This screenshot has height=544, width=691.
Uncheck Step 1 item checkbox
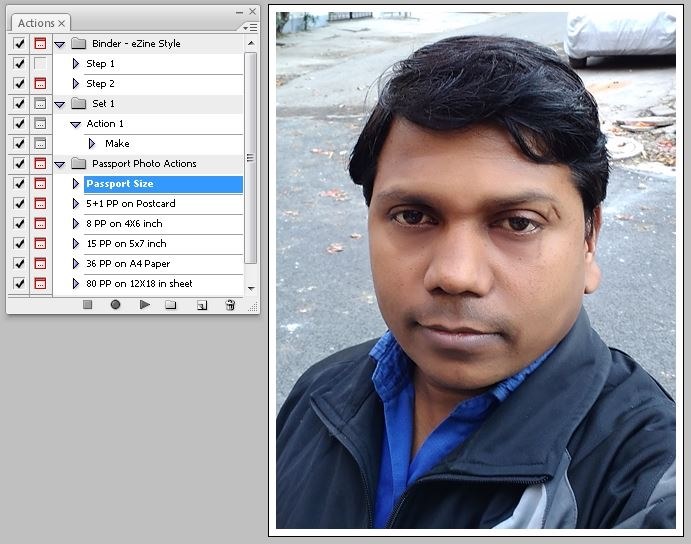19,63
